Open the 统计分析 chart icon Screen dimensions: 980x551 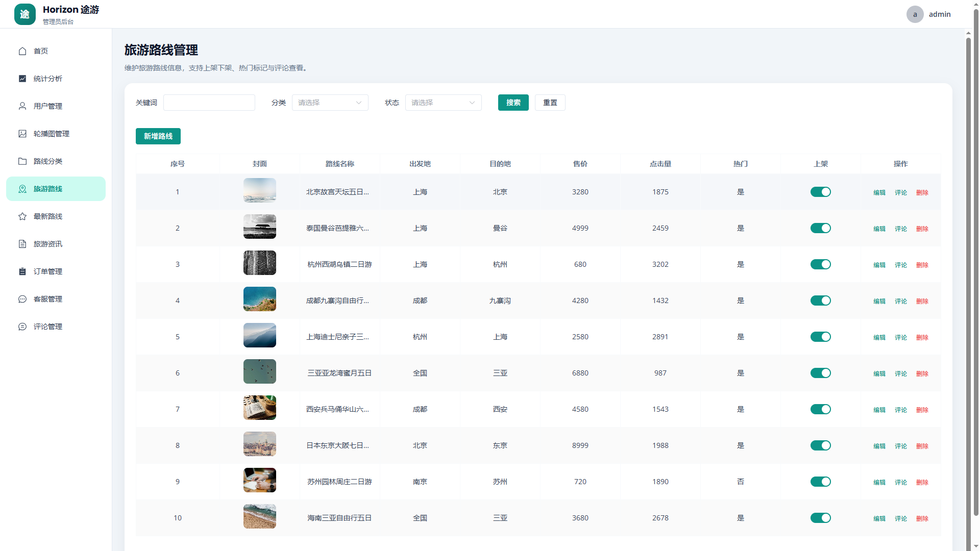22,79
